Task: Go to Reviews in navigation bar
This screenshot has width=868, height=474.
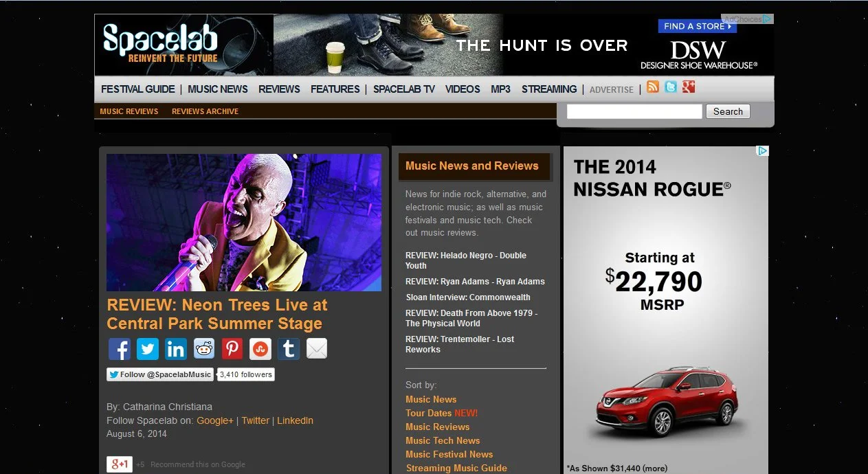Action: (x=279, y=89)
